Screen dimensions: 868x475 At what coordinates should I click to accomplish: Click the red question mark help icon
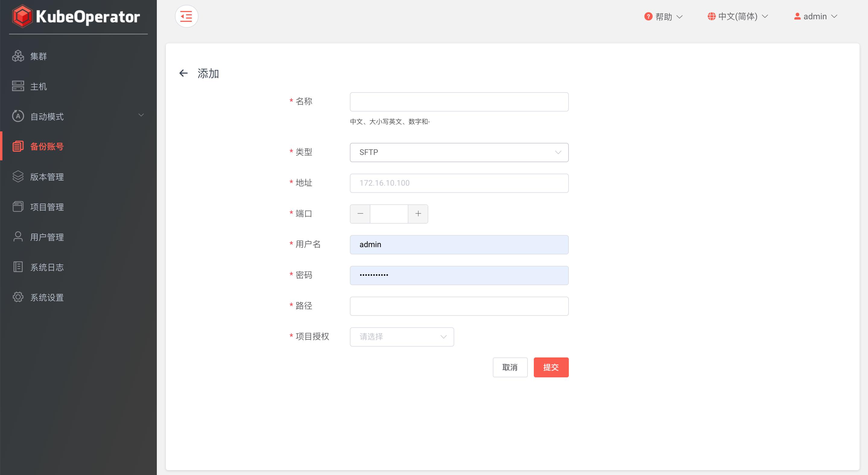tap(648, 16)
